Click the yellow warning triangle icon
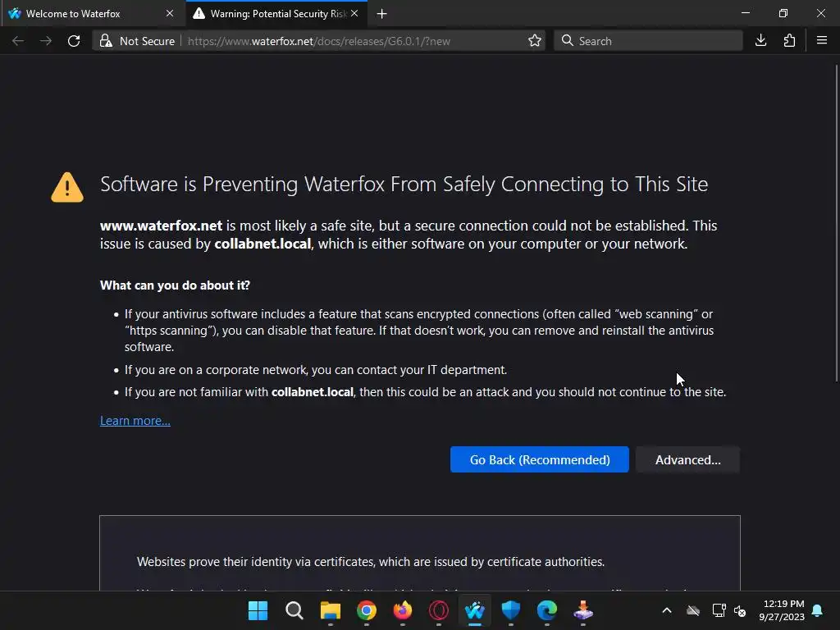Image resolution: width=840 pixels, height=630 pixels. coord(67,187)
